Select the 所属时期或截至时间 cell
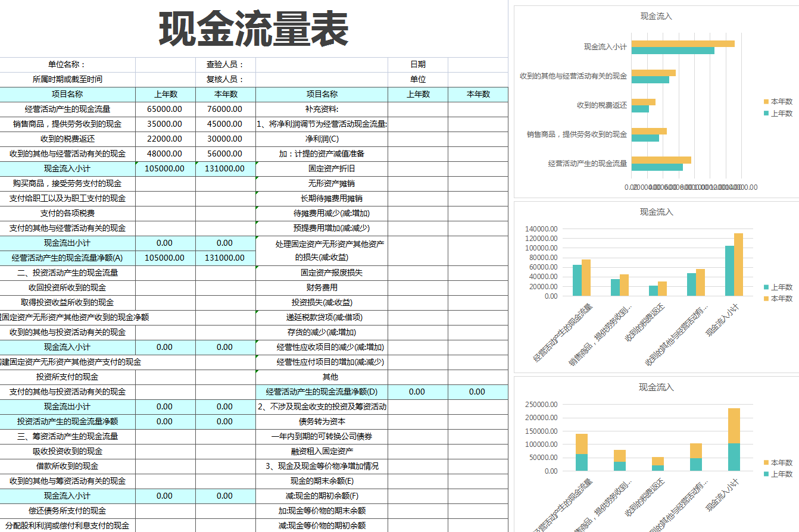 [67, 79]
